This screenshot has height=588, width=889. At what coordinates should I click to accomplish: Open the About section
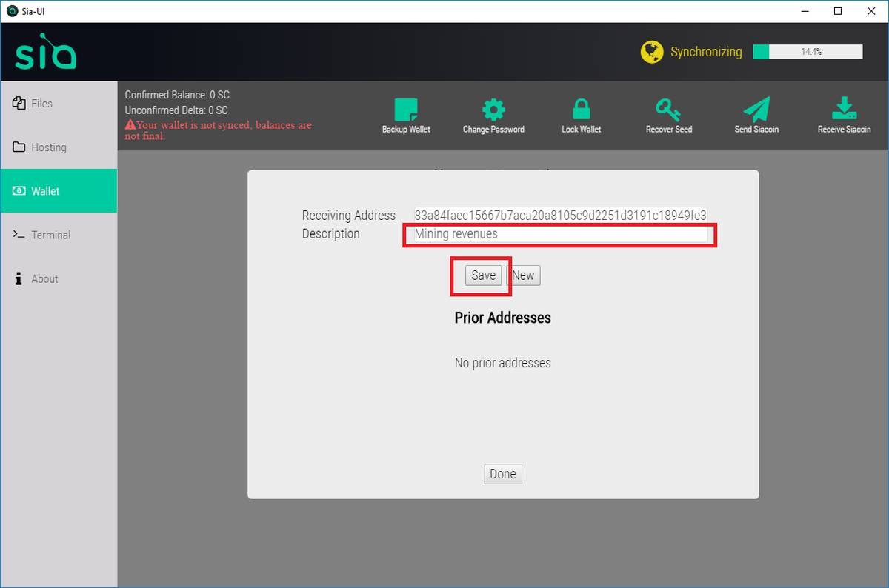click(x=44, y=278)
